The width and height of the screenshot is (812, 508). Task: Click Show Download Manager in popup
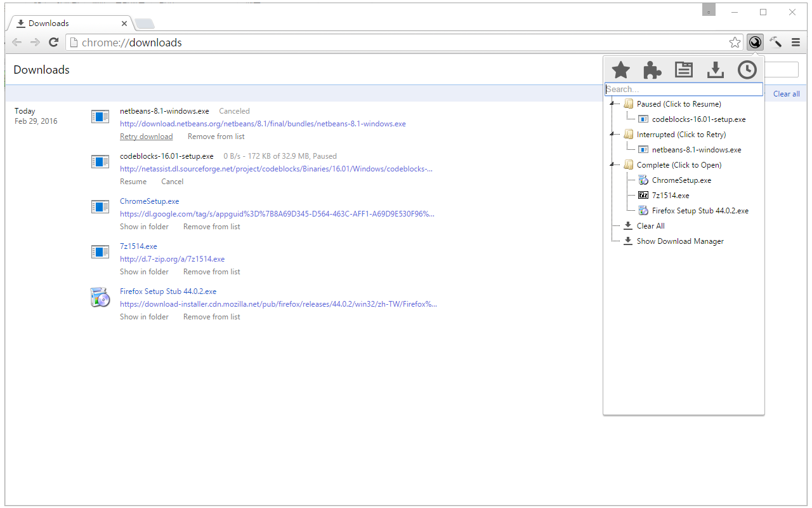(680, 241)
